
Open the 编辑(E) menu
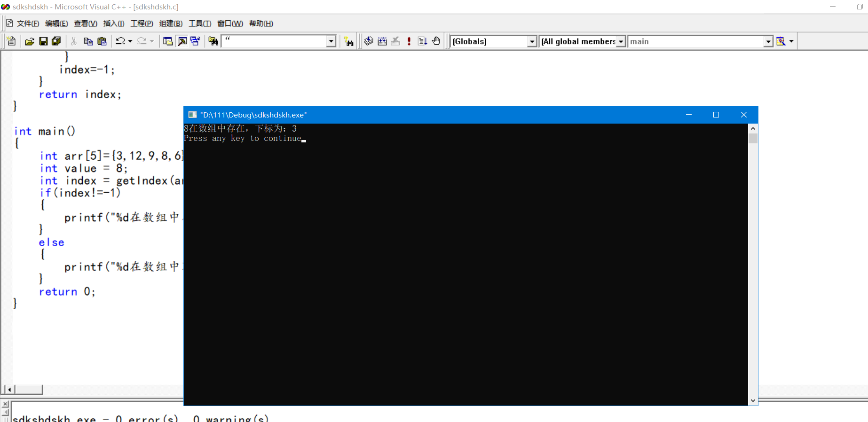[x=56, y=23]
